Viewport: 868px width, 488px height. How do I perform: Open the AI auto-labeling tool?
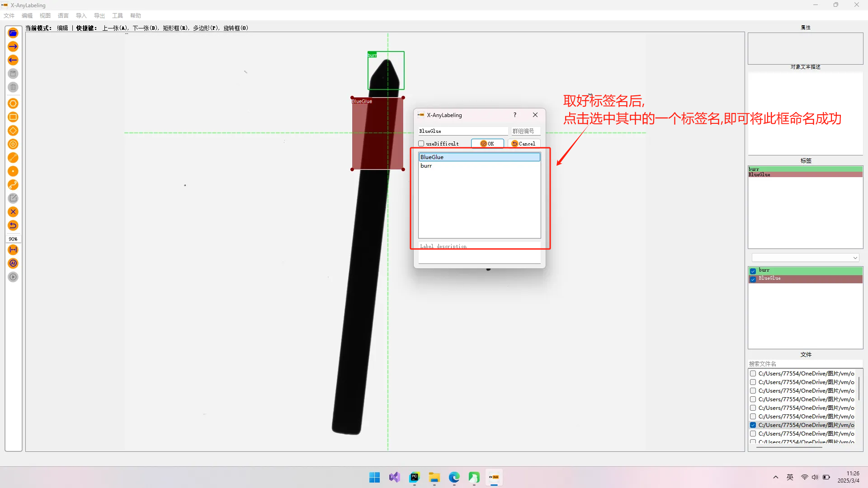[13, 263]
